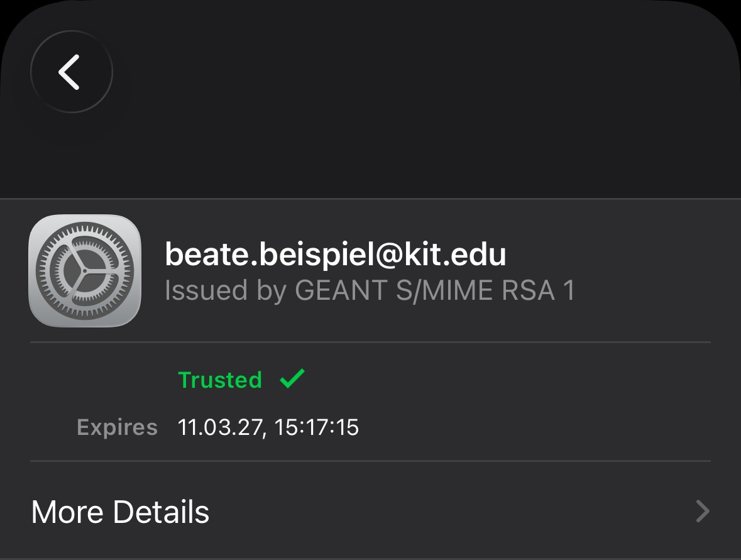Click the center hub of the gear icon
This screenshot has width=741, height=560.
84,271
